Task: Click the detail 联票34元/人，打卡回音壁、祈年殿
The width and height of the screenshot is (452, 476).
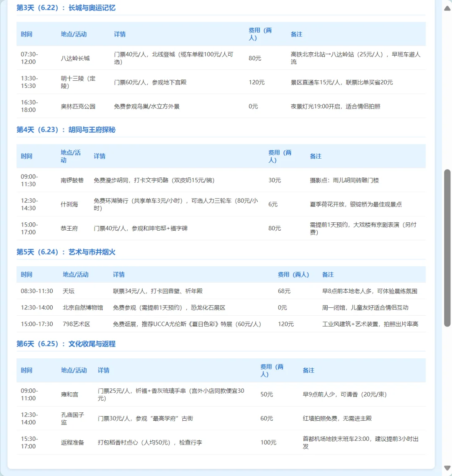Action: click(157, 291)
